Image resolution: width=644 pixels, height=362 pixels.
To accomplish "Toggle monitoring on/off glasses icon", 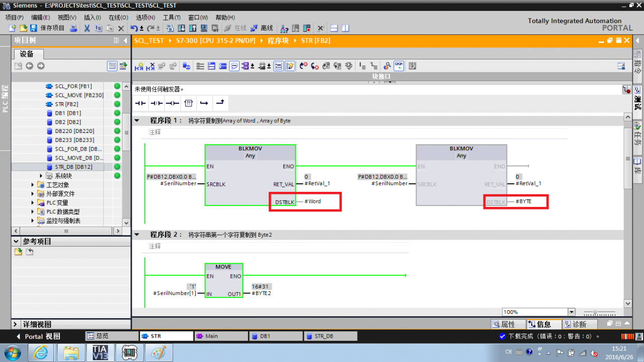I will pyautogui.click(x=398, y=66).
